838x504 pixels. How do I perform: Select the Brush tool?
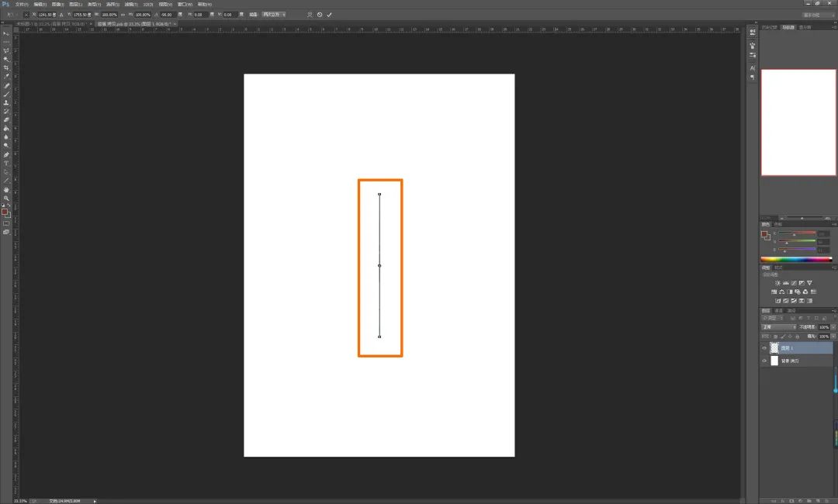(6, 94)
